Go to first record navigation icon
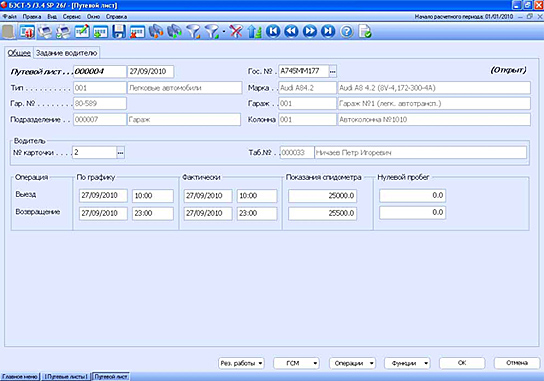The height and width of the screenshot is (381, 544). coord(273,32)
